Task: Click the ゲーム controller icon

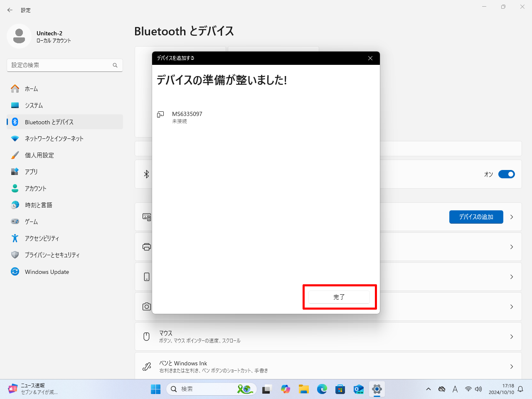Action: pyautogui.click(x=15, y=222)
